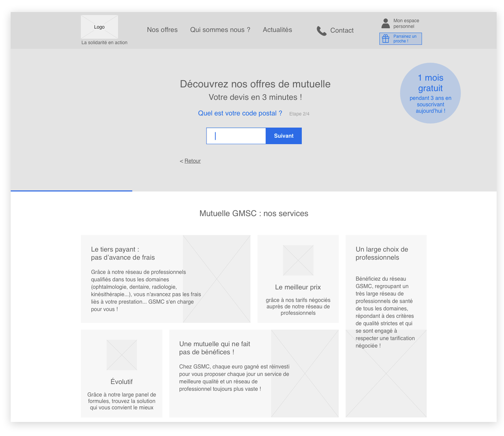The image size is (504, 436).
Task: Open the Logo image in the header
Action: click(x=99, y=27)
